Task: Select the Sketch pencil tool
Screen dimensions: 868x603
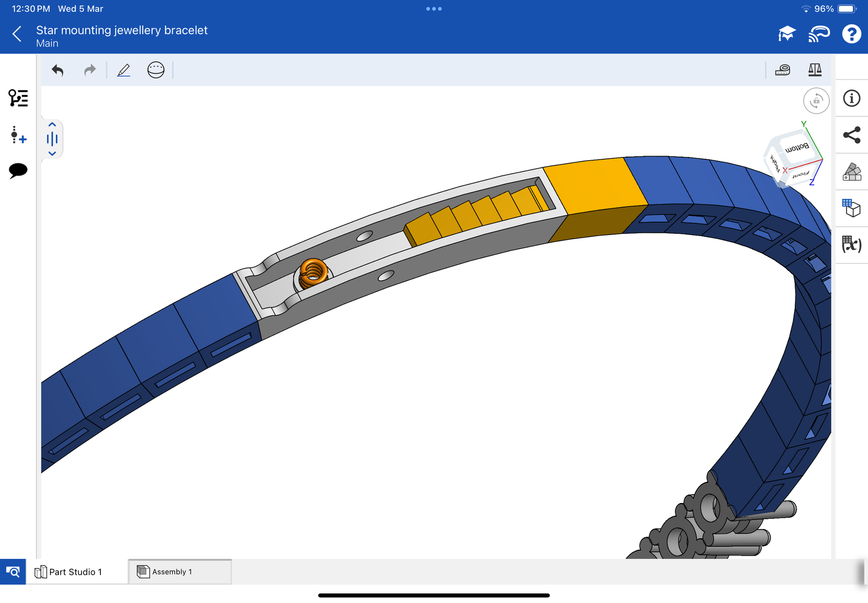Action: pyautogui.click(x=124, y=70)
